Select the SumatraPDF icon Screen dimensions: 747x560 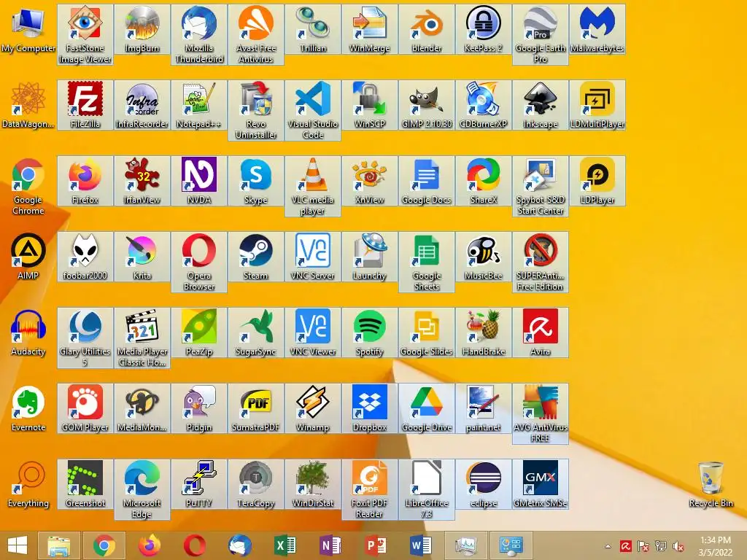(x=256, y=408)
